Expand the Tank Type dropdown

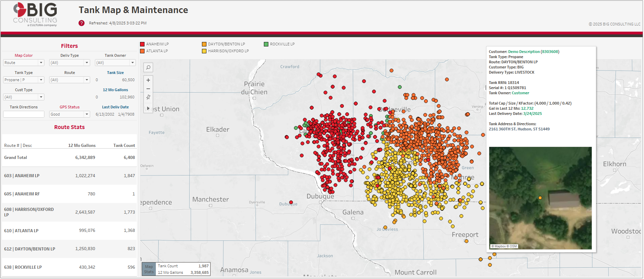(24, 80)
